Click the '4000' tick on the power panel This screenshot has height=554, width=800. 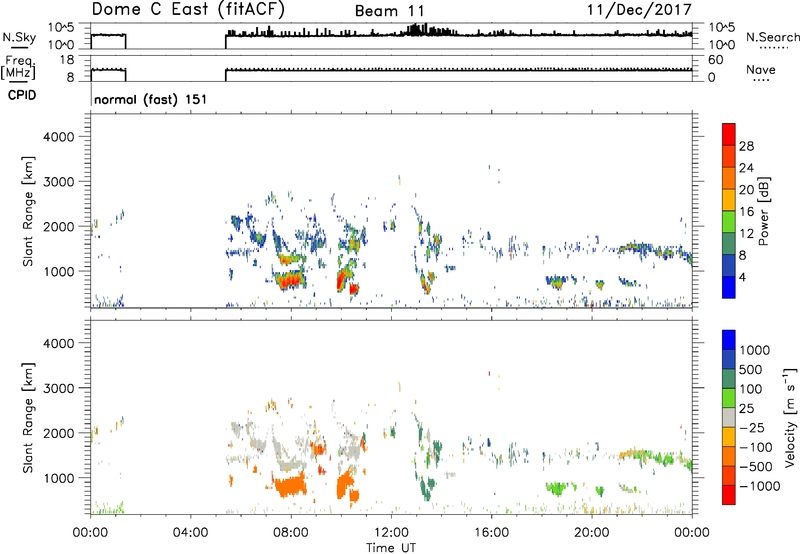click(x=59, y=137)
